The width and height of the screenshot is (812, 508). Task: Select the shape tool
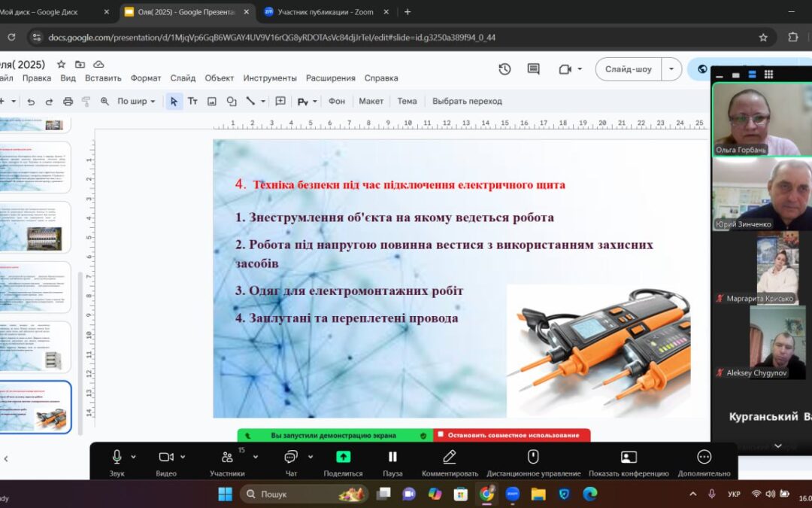232,101
